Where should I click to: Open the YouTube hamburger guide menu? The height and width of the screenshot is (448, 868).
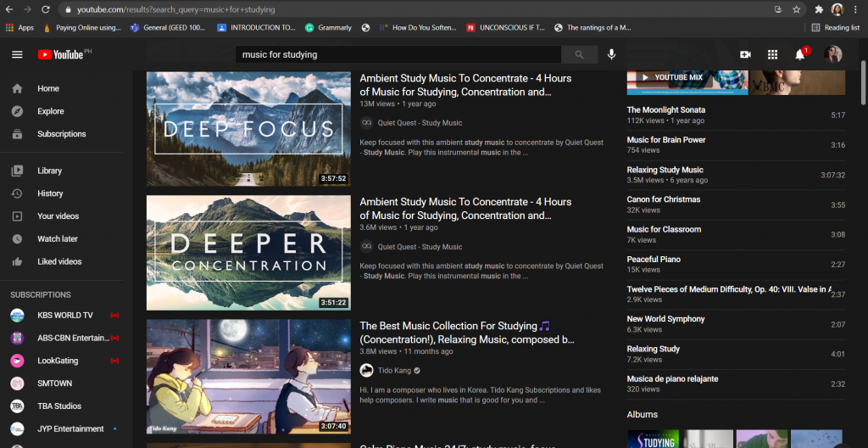17,54
